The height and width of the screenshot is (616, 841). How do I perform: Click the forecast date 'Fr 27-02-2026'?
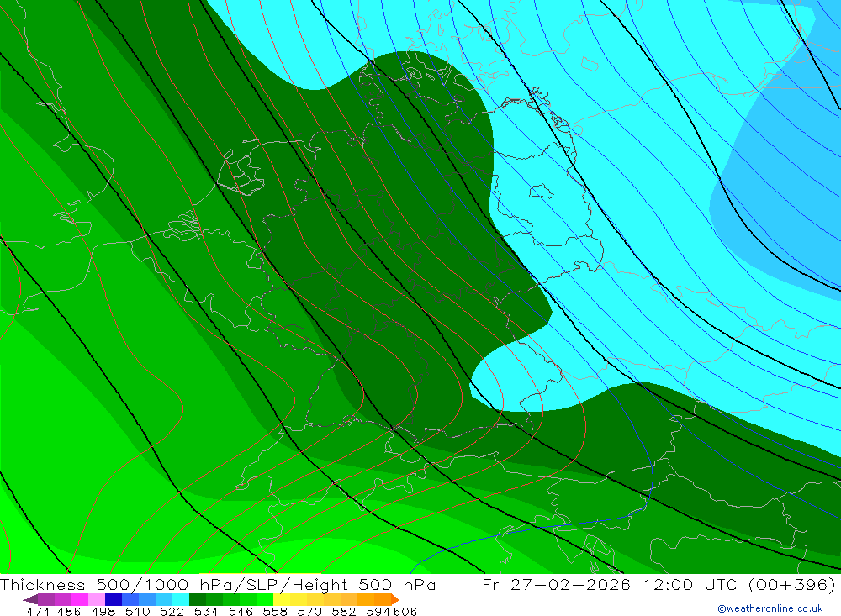coord(556,584)
